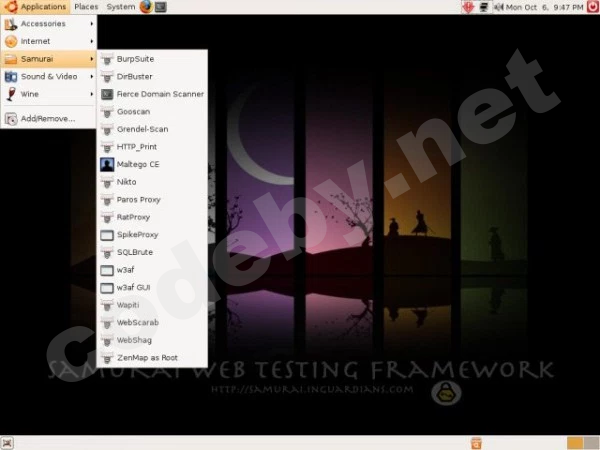600x450 pixels.
Task: Click the Show Desktop button in bottom panel
Action: [7, 443]
